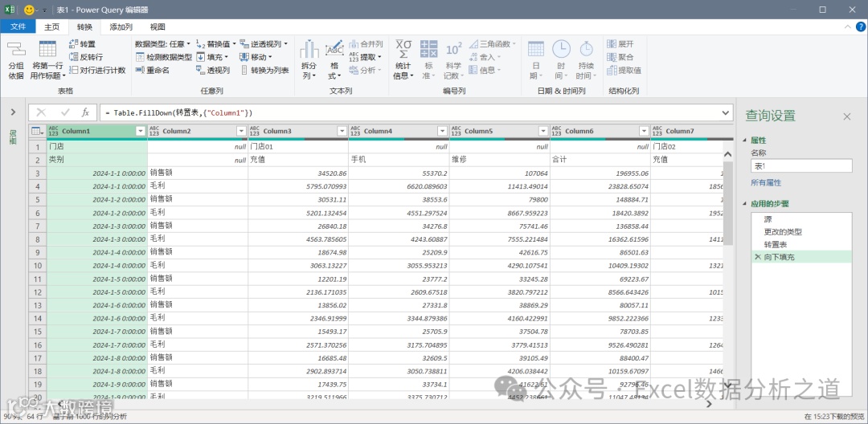This screenshot has height=424, width=868.
Task: Collapse the ribbon with the caret
Action: 846,26
